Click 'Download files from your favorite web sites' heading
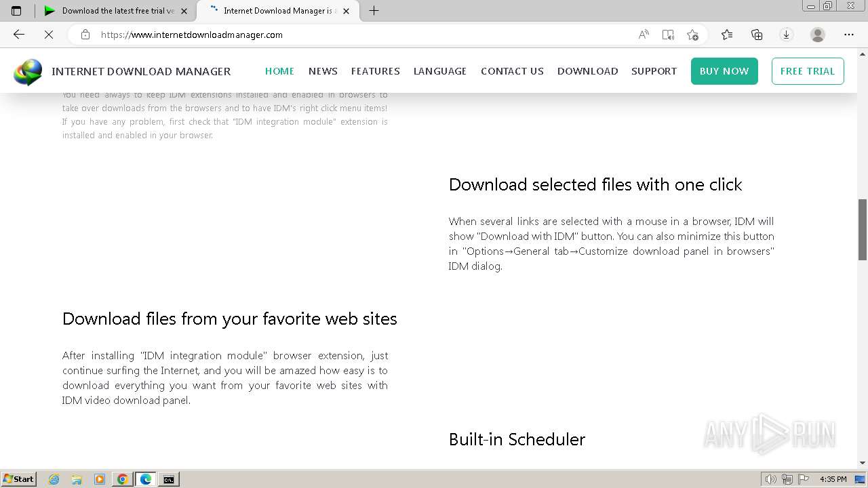Image resolution: width=868 pixels, height=488 pixels. pyautogui.click(x=230, y=319)
